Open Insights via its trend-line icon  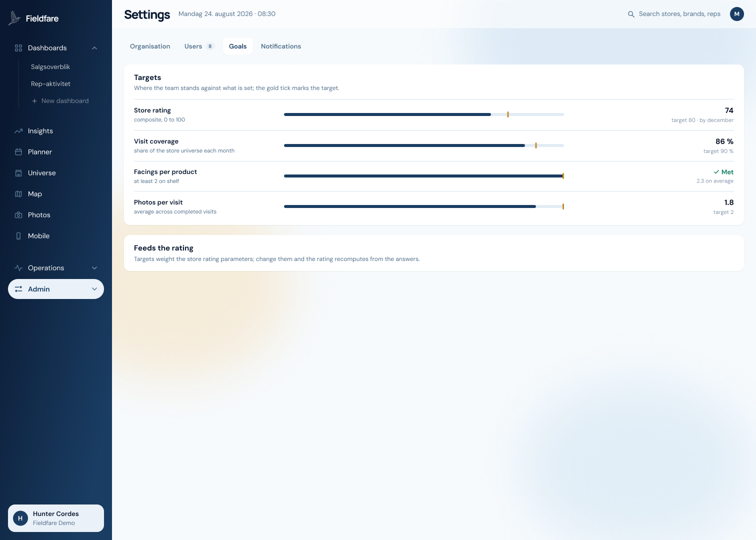pos(18,131)
